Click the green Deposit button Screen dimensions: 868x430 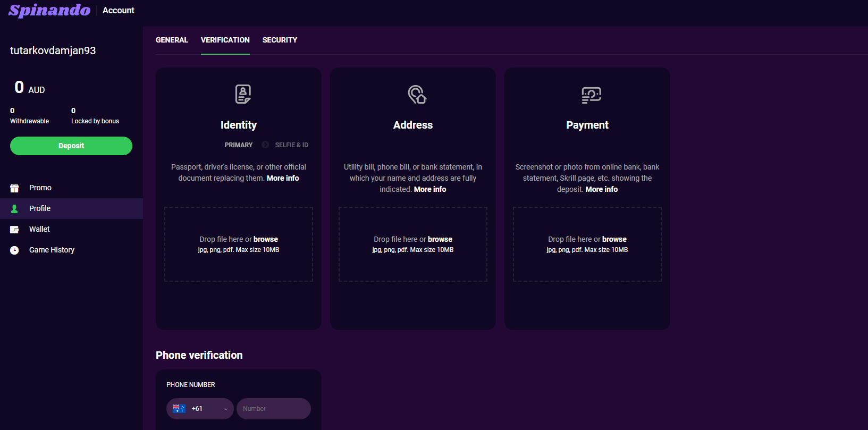(71, 146)
